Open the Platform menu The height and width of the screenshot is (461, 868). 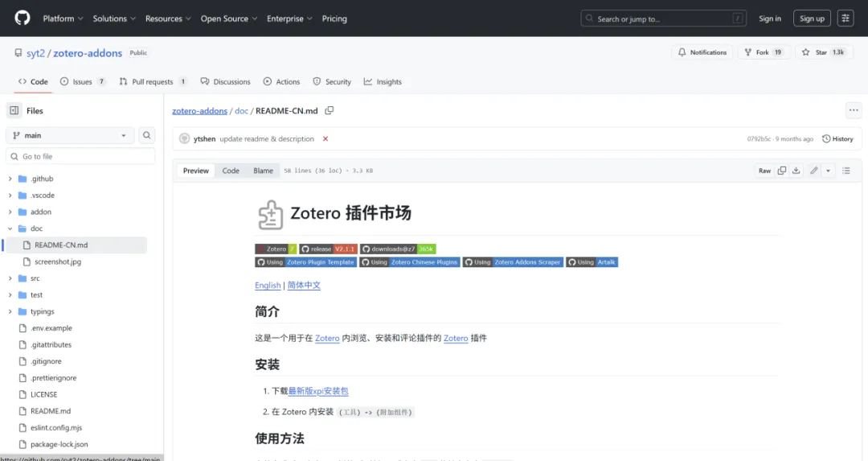pos(63,19)
